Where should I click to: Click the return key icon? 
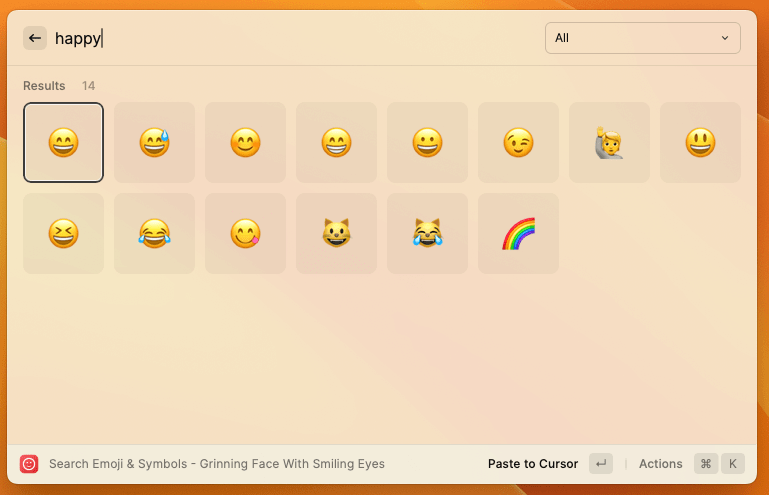click(601, 464)
